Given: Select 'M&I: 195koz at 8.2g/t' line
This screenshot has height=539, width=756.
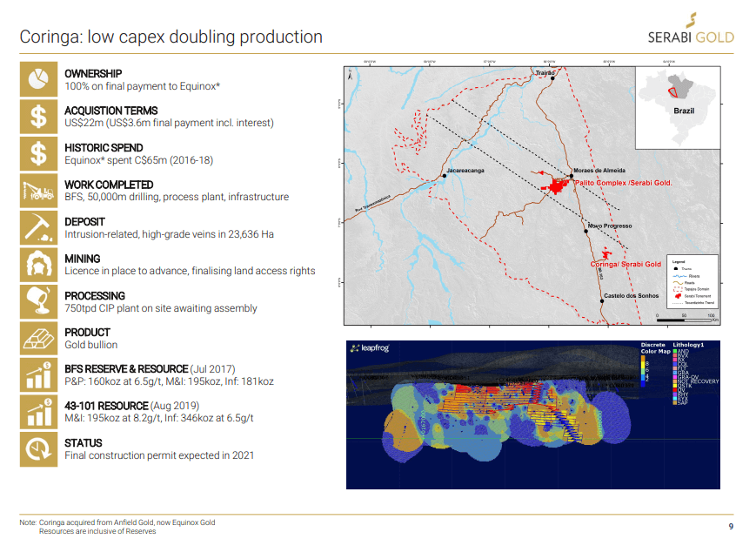Looking at the screenshot, I should tap(159, 418).
